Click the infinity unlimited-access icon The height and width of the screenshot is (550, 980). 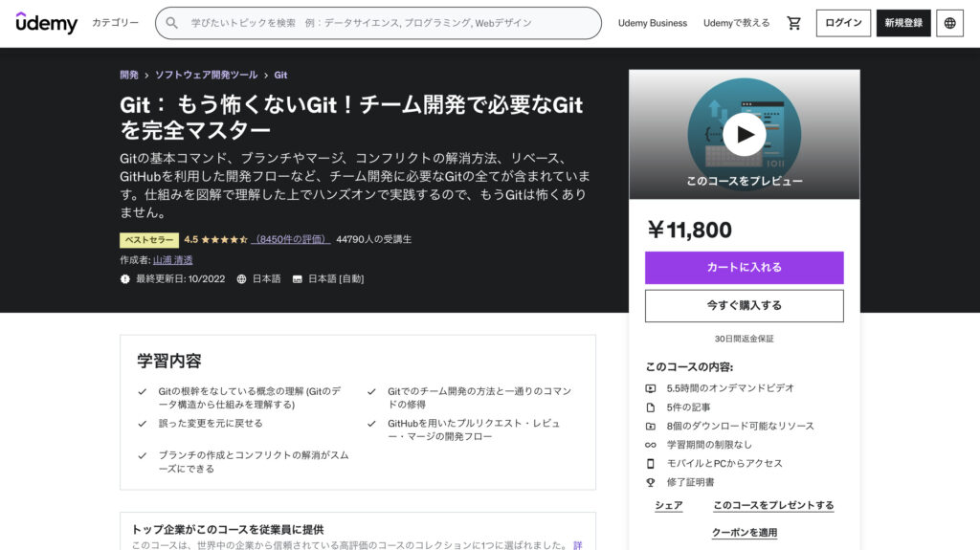651,445
